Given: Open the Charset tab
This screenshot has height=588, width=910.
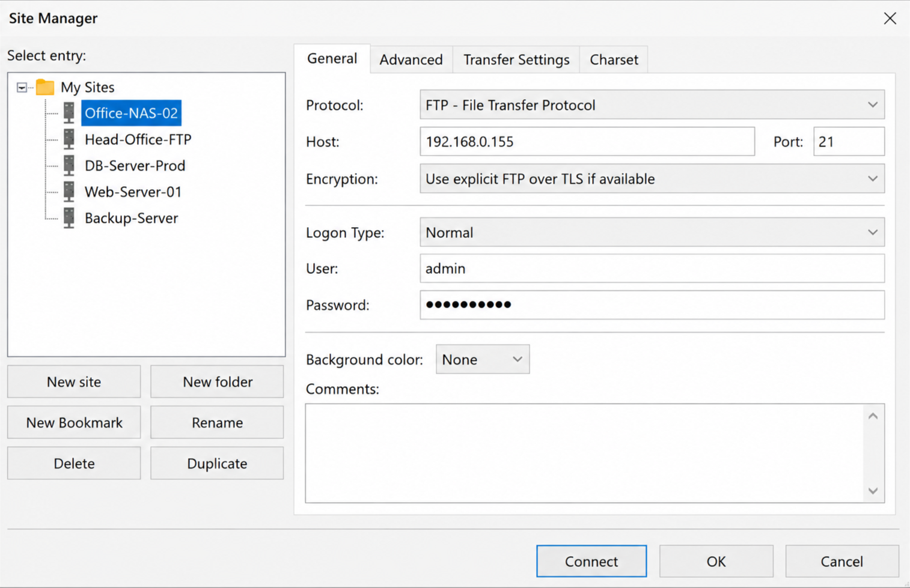Looking at the screenshot, I should [614, 59].
